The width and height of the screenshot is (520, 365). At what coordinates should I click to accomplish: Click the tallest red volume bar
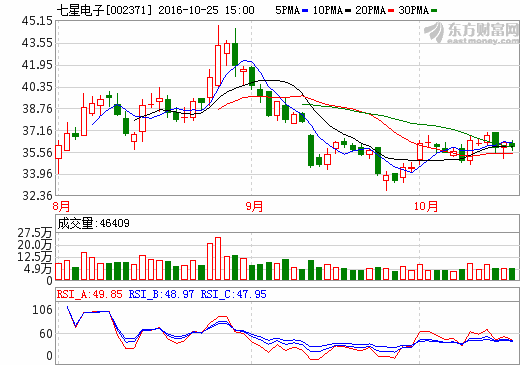pos(218,258)
